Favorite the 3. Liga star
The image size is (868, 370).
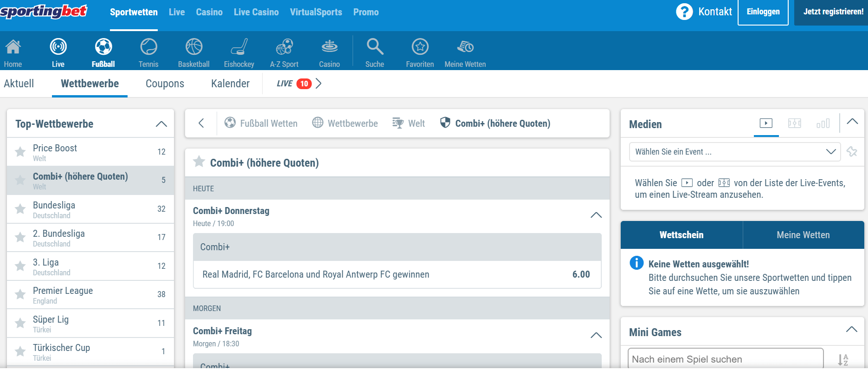[20, 266]
